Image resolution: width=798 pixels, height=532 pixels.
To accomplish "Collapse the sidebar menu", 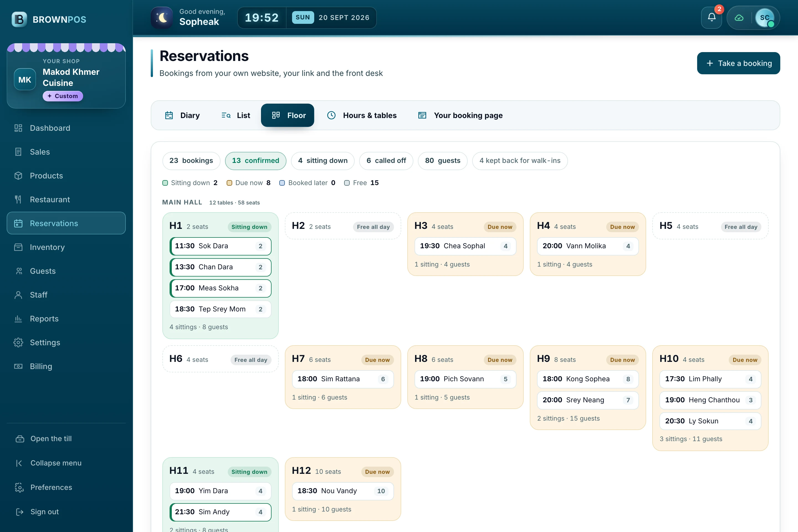I will [x=66, y=463].
